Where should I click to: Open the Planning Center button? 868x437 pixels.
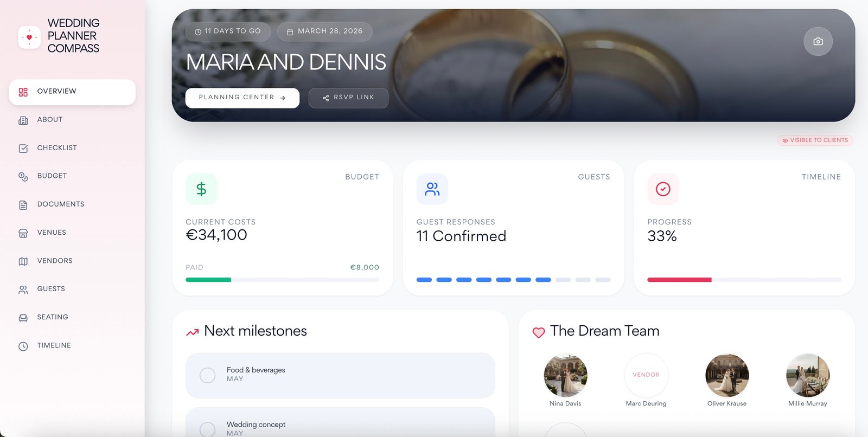pyautogui.click(x=242, y=98)
